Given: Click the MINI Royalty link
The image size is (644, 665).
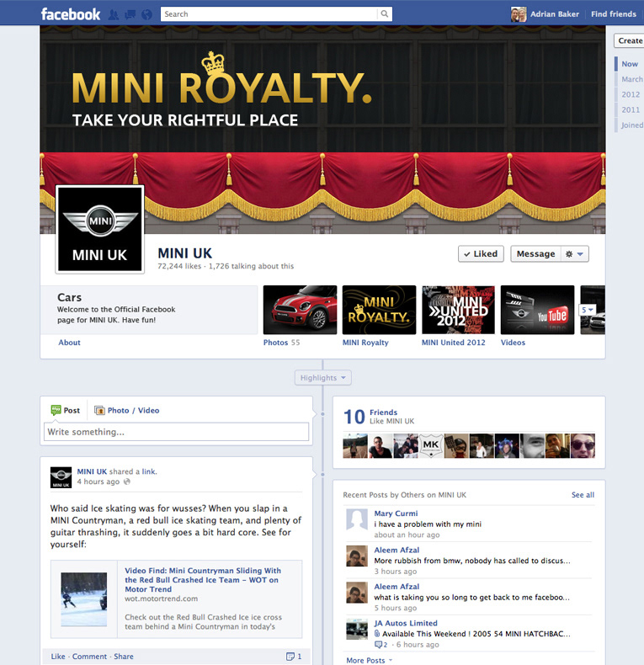Looking at the screenshot, I should click(365, 343).
